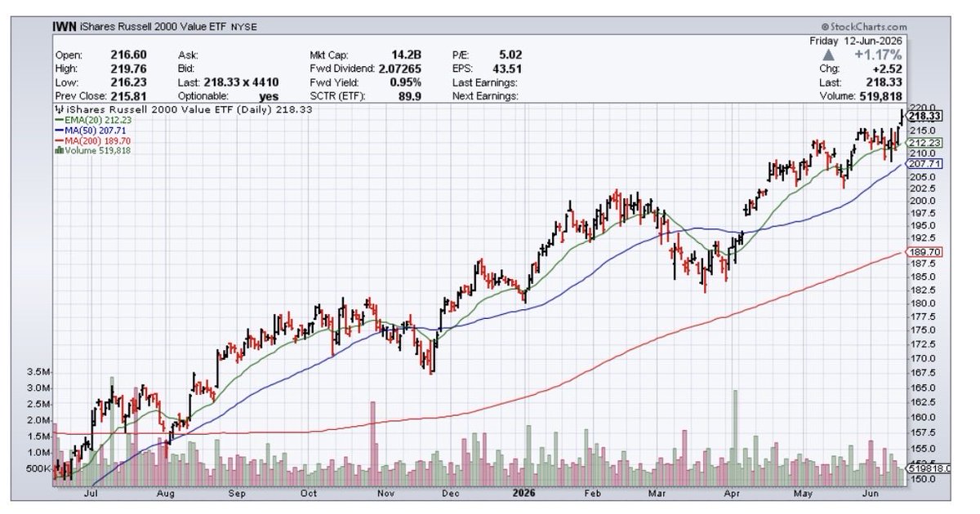Click the Sep label on the date axis
Image resolution: width=980 pixels, height=514 pixels.
click(238, 494)
